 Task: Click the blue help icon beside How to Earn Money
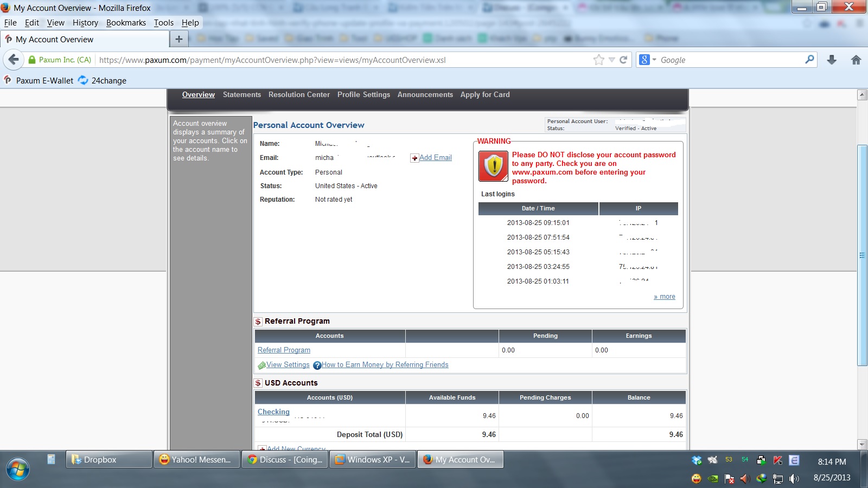317,365
